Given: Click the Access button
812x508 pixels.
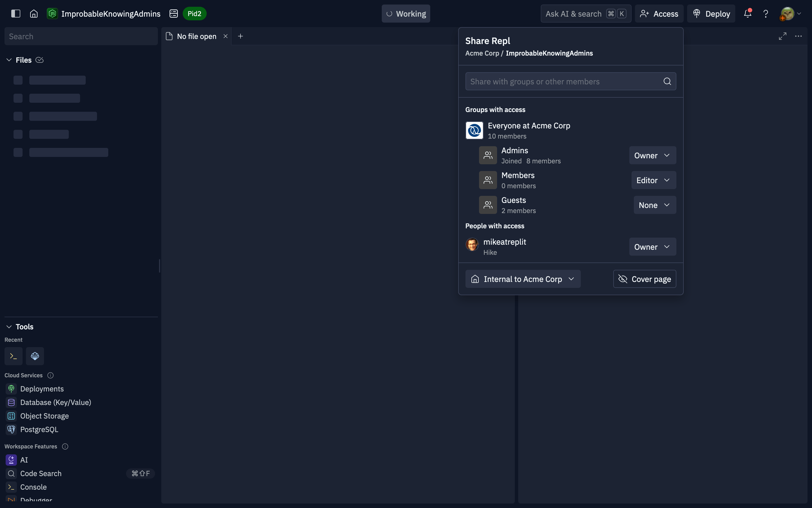Looking at the screenshot, I should click(659, 14).
